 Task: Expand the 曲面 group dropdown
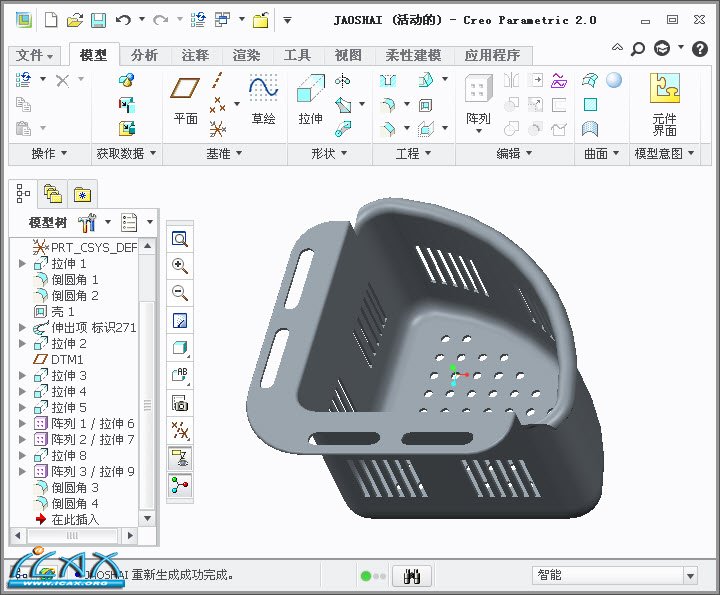click(x=602, y=153)
